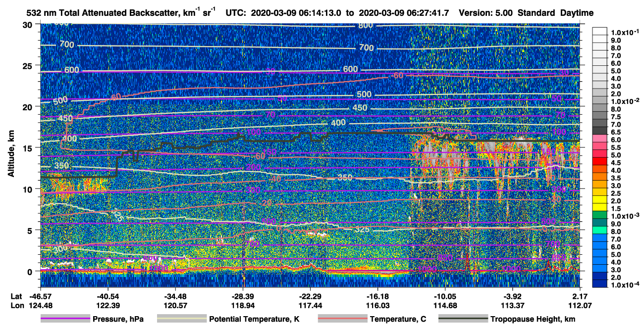Click the orange Temperature legend line swatch
The image size is (644, 330).
click(x=343, y=319)
